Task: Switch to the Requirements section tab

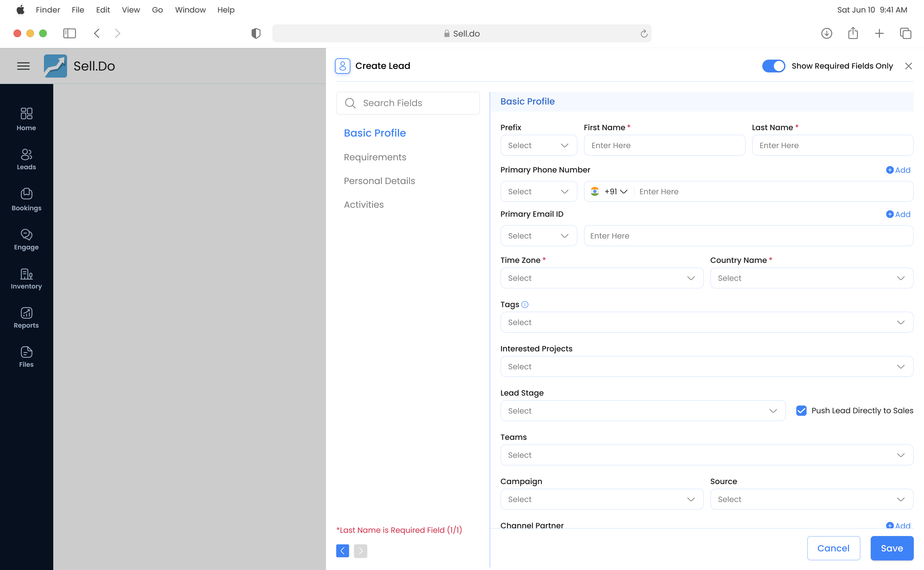Action: pyautogui.click(x=375, y=157)
